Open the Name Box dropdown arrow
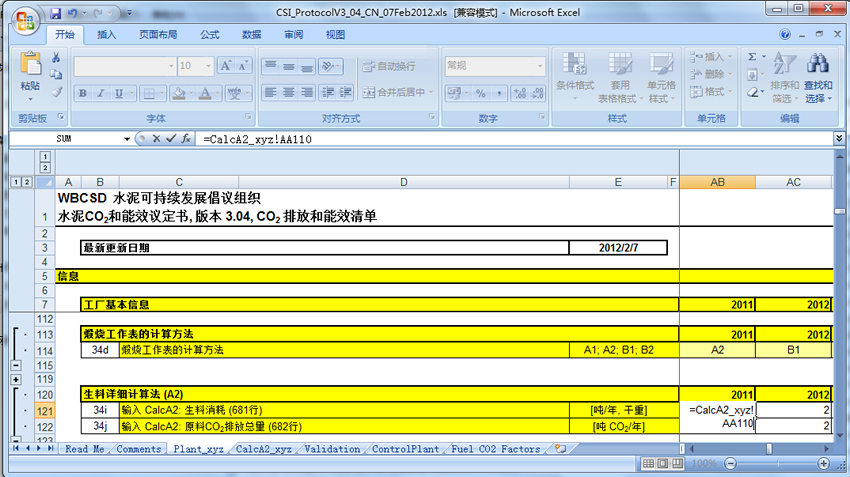The width and height of the screenshot is (850, 477). pos(127,139)
